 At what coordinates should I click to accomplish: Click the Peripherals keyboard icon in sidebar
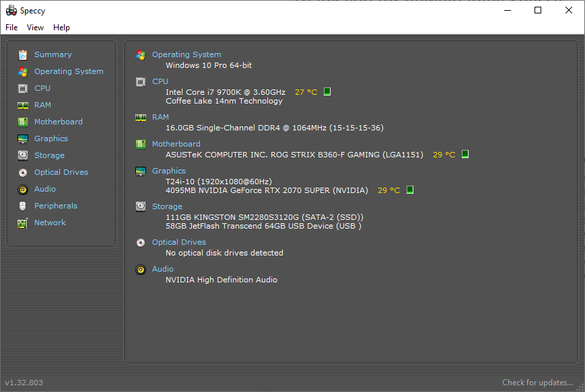(x=22, y=206)
